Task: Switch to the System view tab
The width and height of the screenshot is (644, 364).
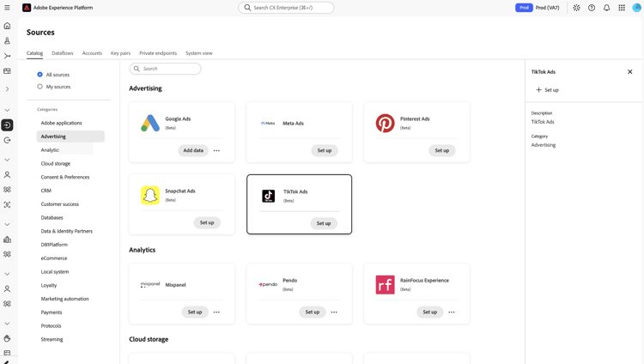Action: coord(199,53)
